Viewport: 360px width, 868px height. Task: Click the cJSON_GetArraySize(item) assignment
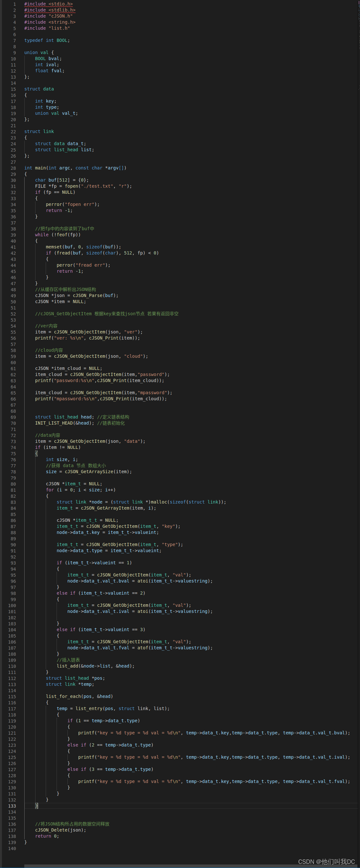click(x=89, y=472)
